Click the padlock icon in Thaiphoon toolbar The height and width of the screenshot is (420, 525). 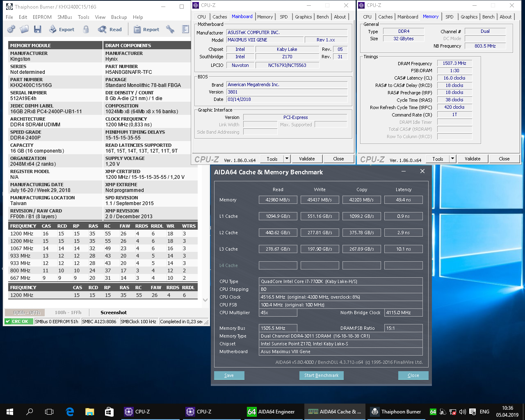(86, 29)
